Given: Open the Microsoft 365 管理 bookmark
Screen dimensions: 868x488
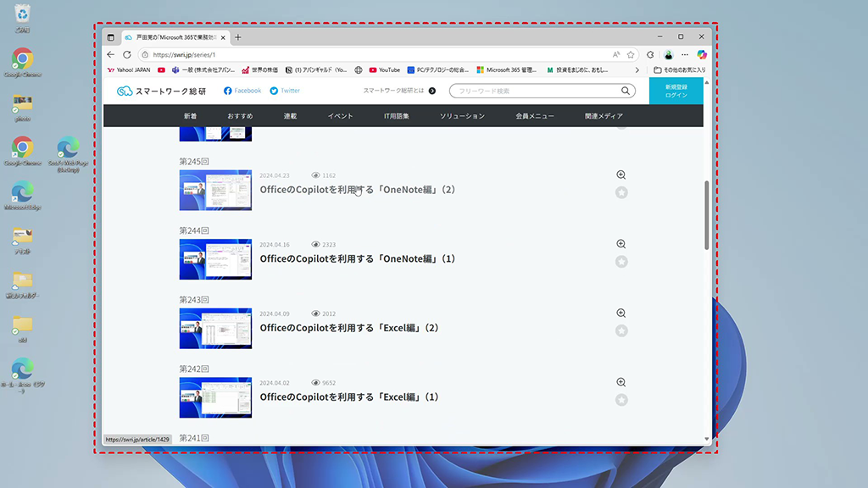Looking at the screenshot, I should [x=507, y=70].
